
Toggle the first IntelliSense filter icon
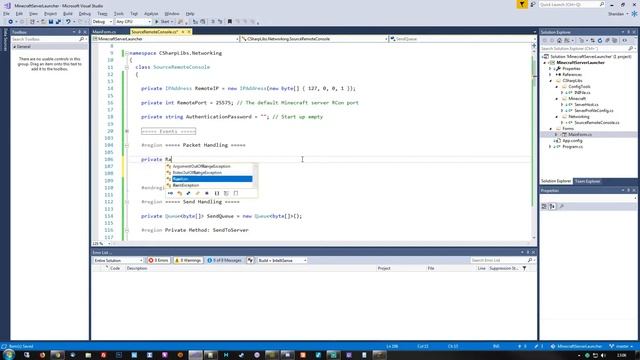pyautogui.click(x=170, y=193)
